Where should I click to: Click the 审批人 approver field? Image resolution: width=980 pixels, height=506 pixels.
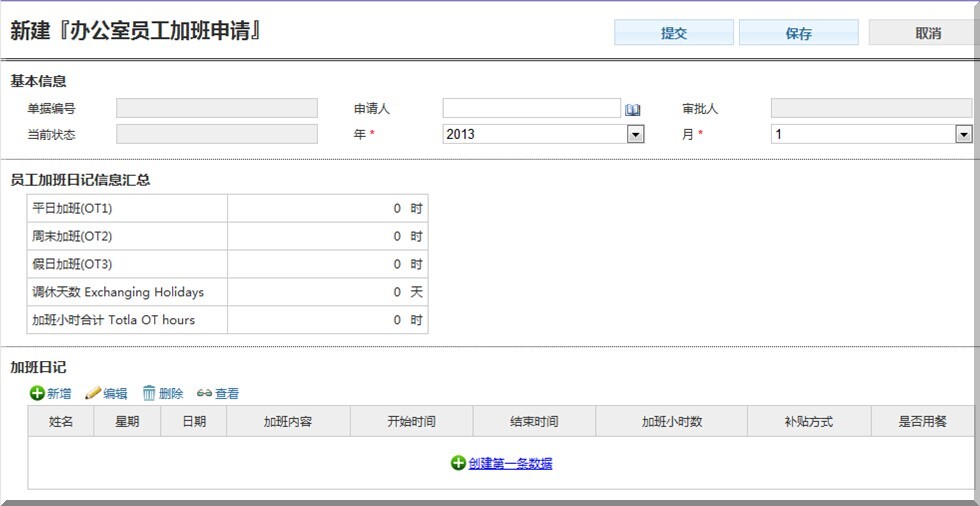[870, 108]
